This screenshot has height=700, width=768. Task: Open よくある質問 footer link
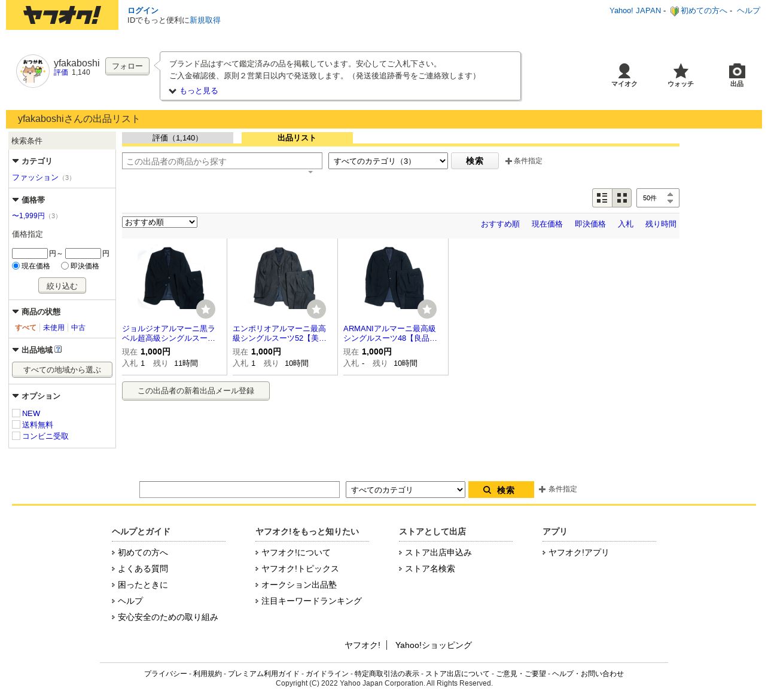coord(143,568)
